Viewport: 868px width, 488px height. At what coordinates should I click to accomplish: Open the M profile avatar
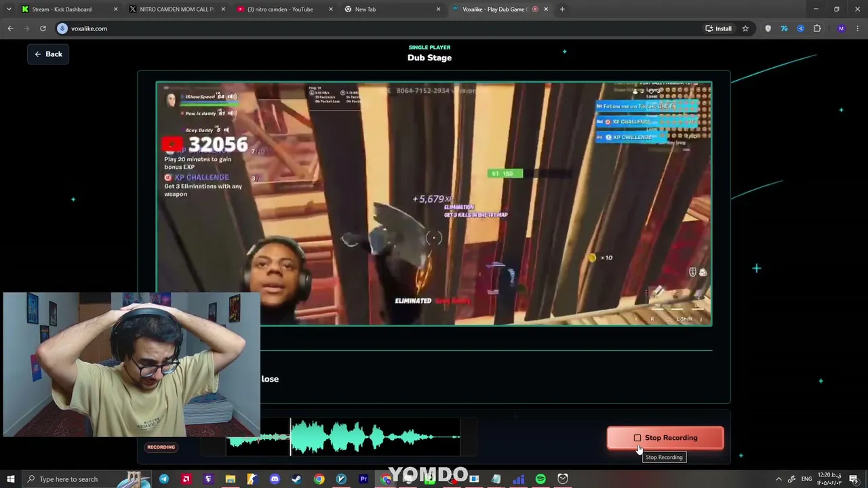pos(842,28)
